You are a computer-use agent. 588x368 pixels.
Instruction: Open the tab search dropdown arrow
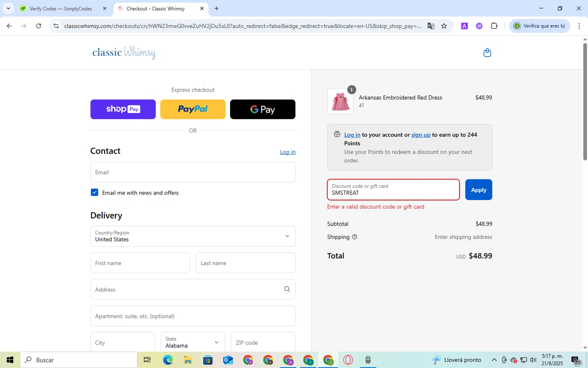[x=8, y=8]
